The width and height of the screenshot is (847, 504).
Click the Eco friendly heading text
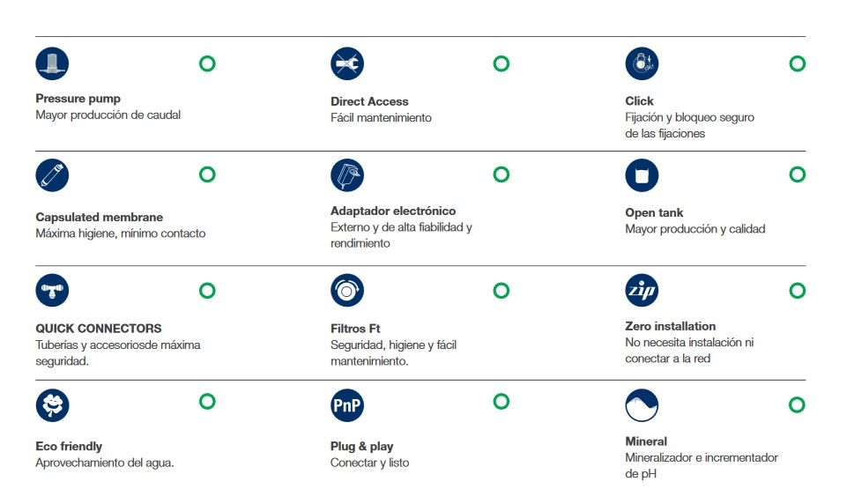69,446
